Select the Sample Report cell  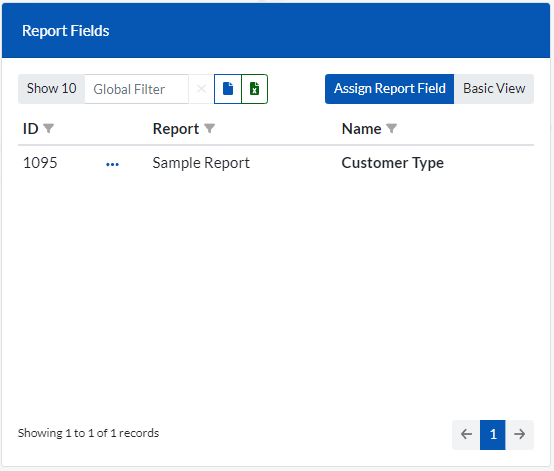[x=201, y=163]
